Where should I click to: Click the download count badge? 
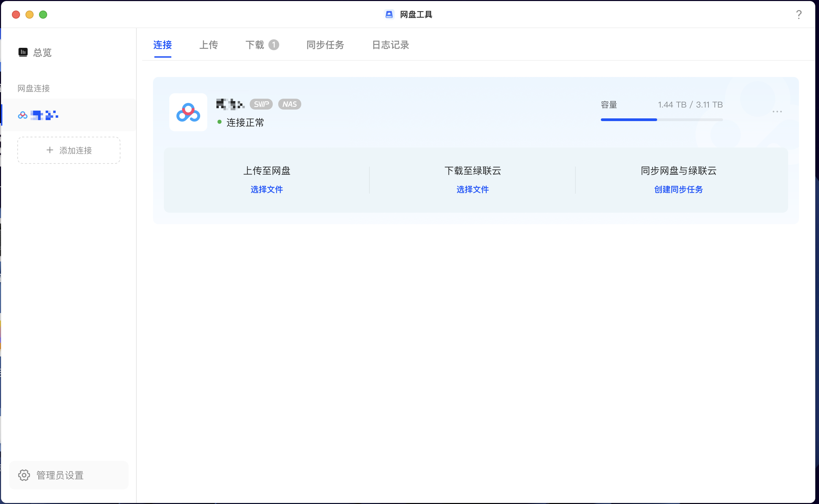tap(274, 45)
